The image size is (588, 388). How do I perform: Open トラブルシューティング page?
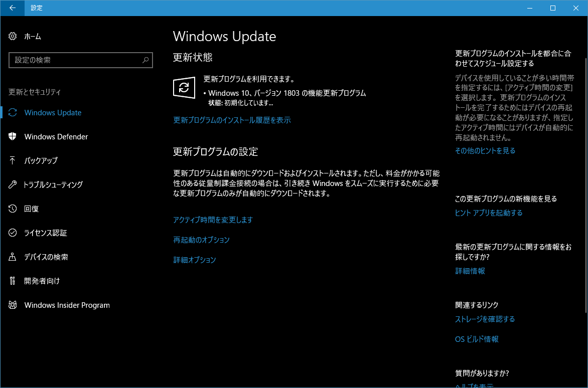[x=53, y=184]
